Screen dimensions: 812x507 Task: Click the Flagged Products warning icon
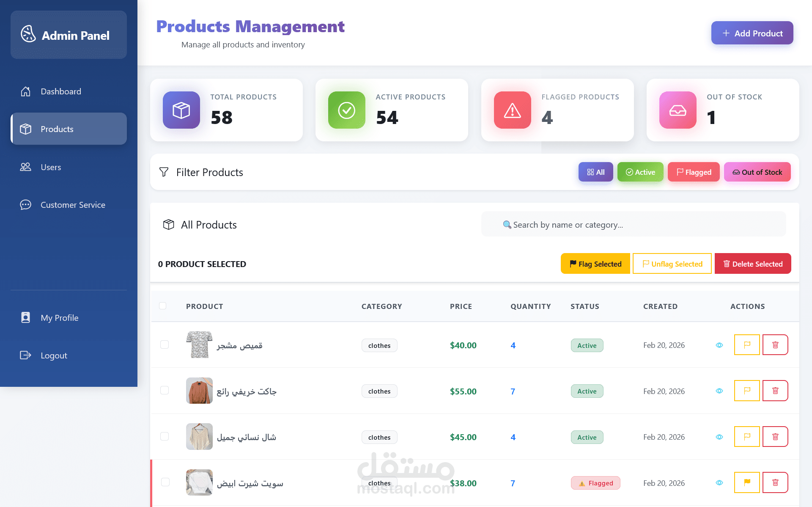pos(512,110)
